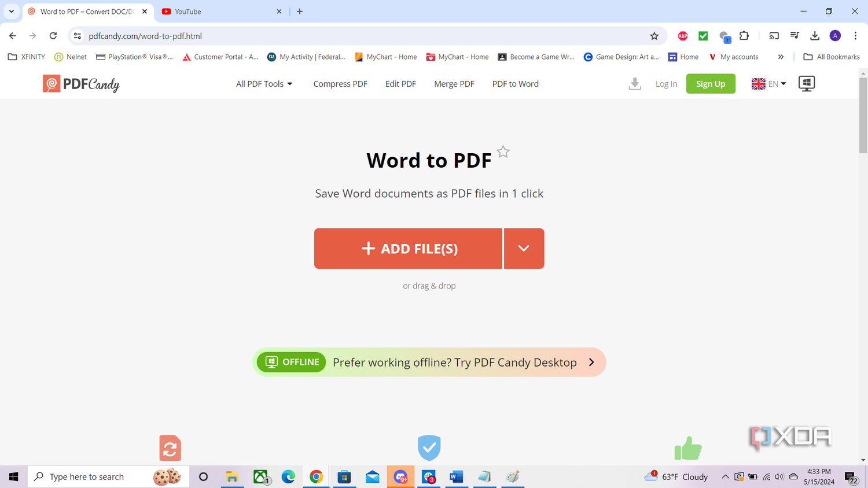Open the Adblock Plus extension
Viewport: 868px width, 488px height.
point(683,36)
